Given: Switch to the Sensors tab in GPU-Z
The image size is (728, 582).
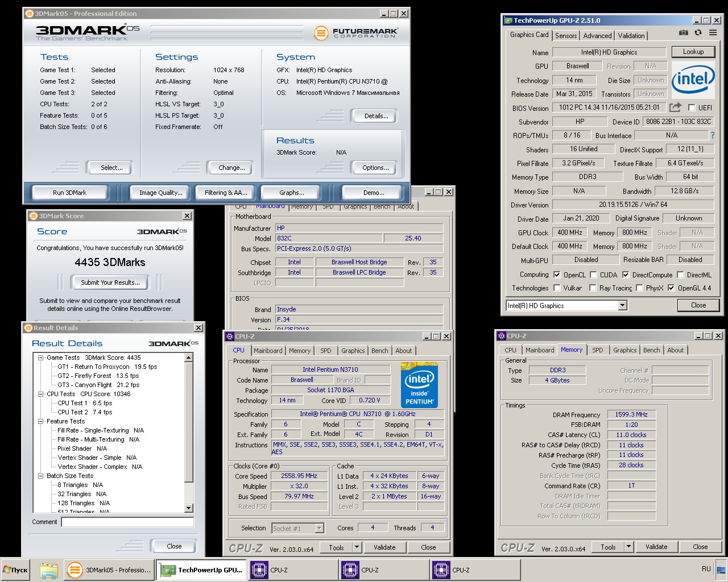Looking at the screenshot, I should (x=566, y=35).
